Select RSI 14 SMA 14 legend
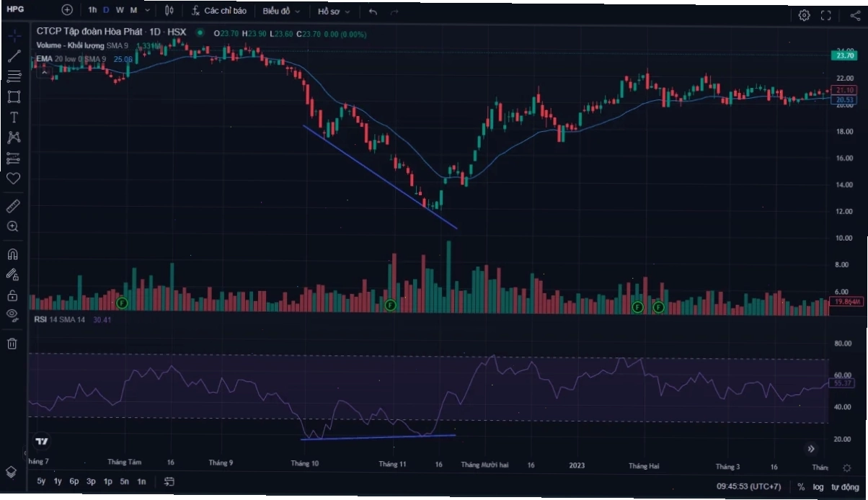868x500 pixels. tap(61, 319)
